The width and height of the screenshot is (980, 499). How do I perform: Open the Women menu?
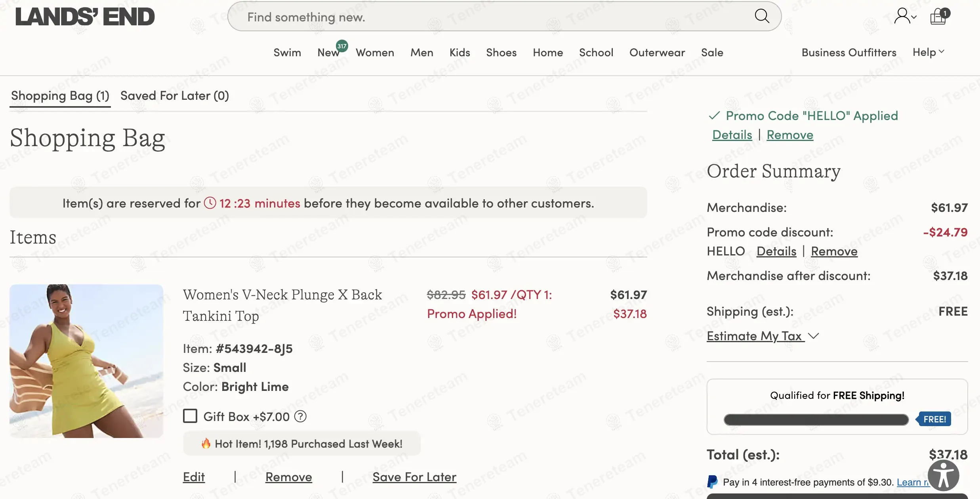[x=375, y=52]
